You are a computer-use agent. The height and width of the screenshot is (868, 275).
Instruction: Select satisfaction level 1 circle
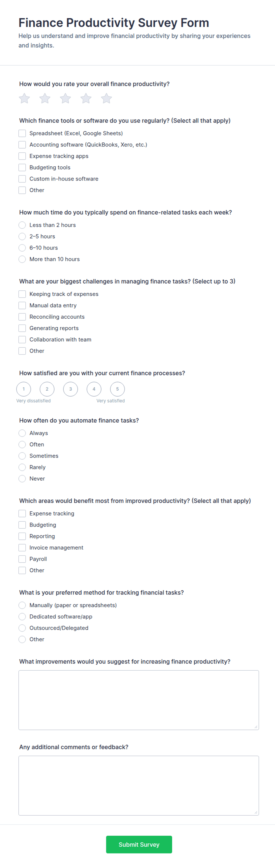(24, 389)
